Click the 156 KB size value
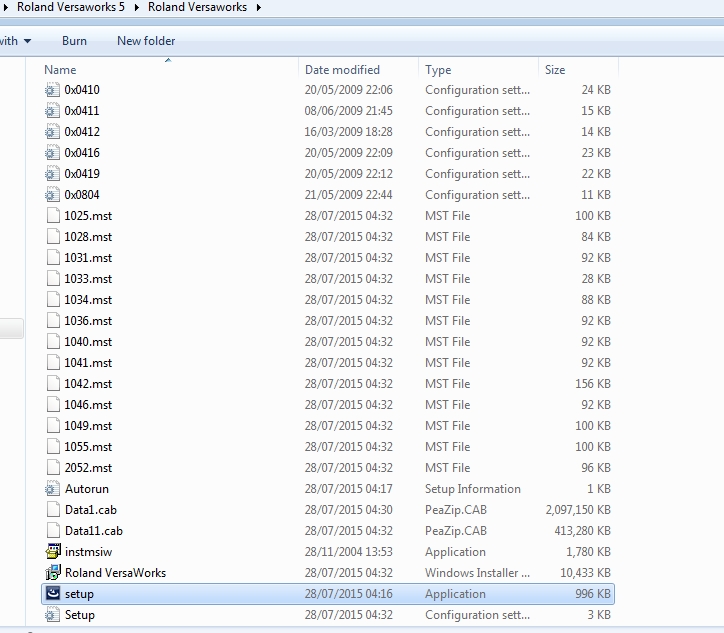Image resolution: width=724 pixels, height=633 pixels. click(x=593, y=384)
